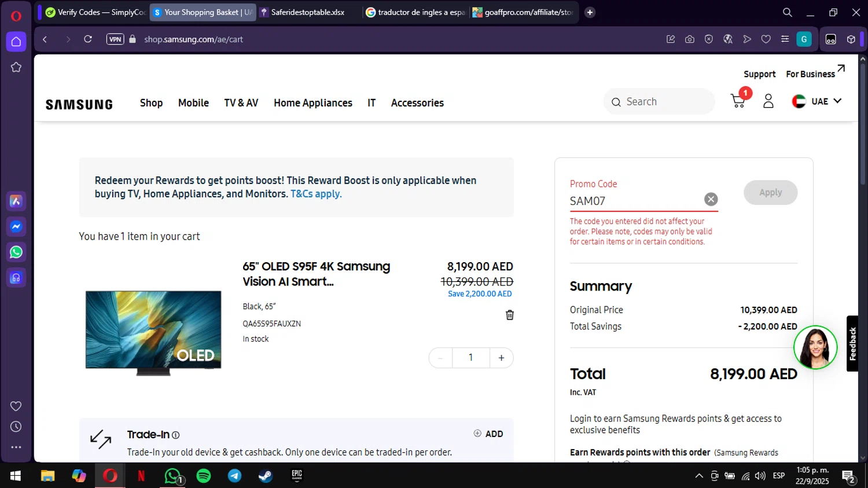Open Opera sidebar home button
Screen dimensions: 868x488
pyautogui.click(x=16, y=42)
